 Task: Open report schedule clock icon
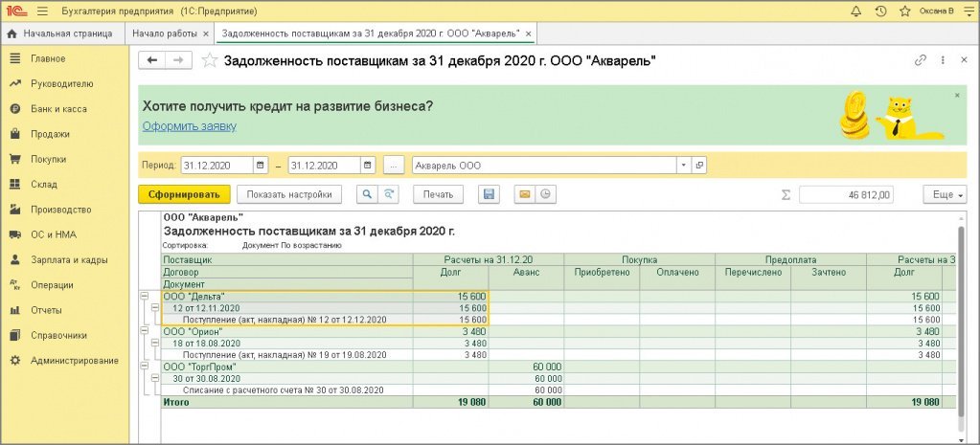click(x=545, y=194)
